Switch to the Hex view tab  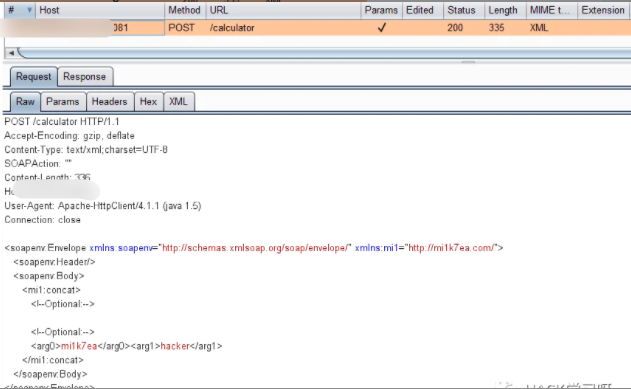tap(148, 102)
